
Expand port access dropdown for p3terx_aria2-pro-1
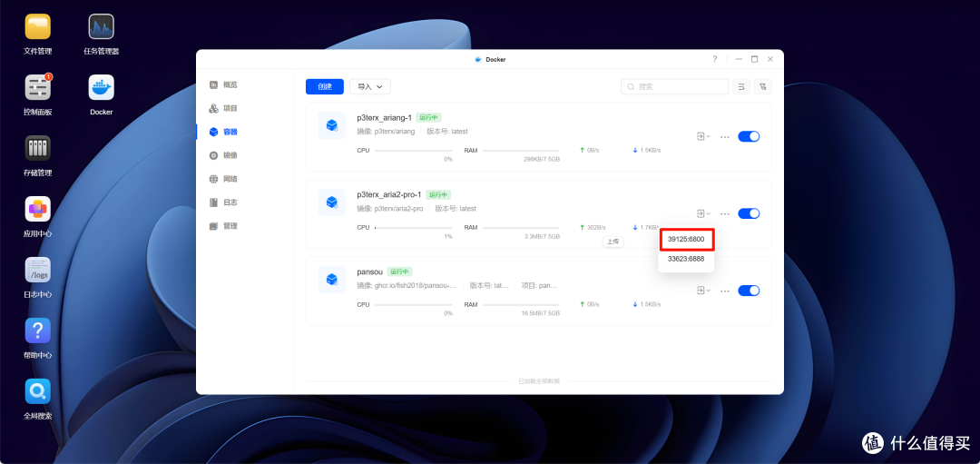703,213
